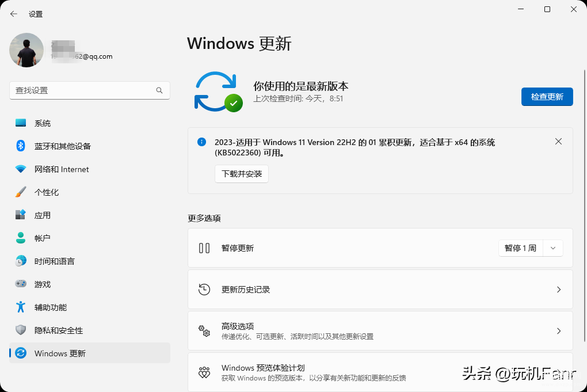Select 个性化 in the sidebar
Viewport: 587px width, 392px height.
tap(89, 192)
